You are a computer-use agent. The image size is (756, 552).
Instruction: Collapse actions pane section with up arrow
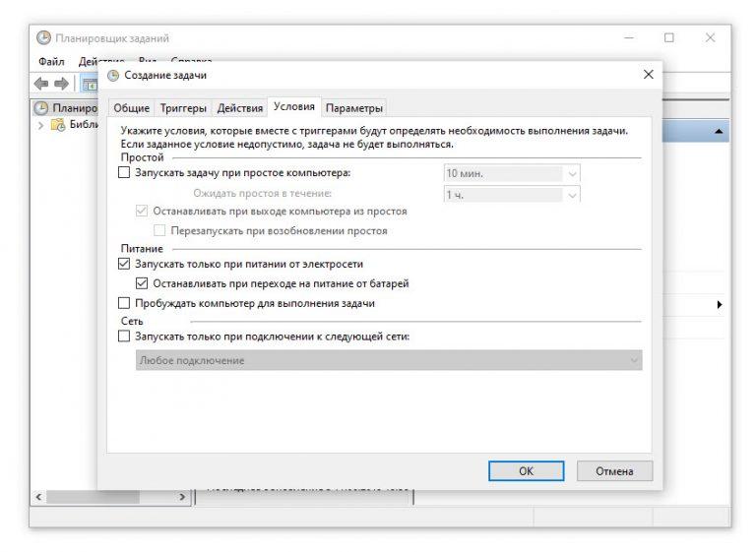pos(719,131)
